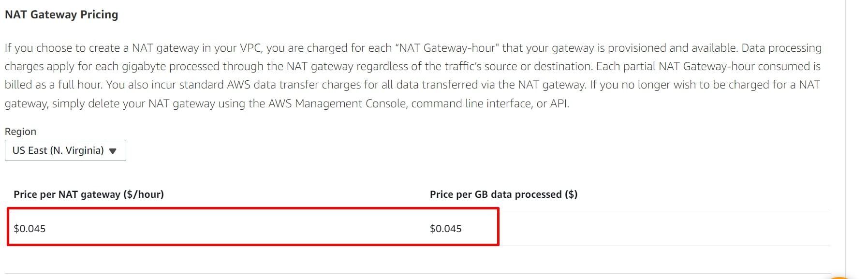Select the $0.045 per GB data price cell
Screen dimensions: 868x279
[446, 229]
